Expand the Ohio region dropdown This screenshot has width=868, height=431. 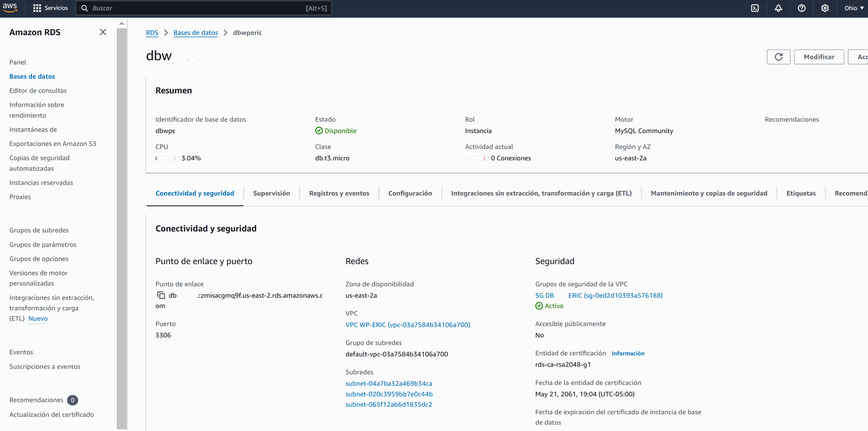[854, 8]
